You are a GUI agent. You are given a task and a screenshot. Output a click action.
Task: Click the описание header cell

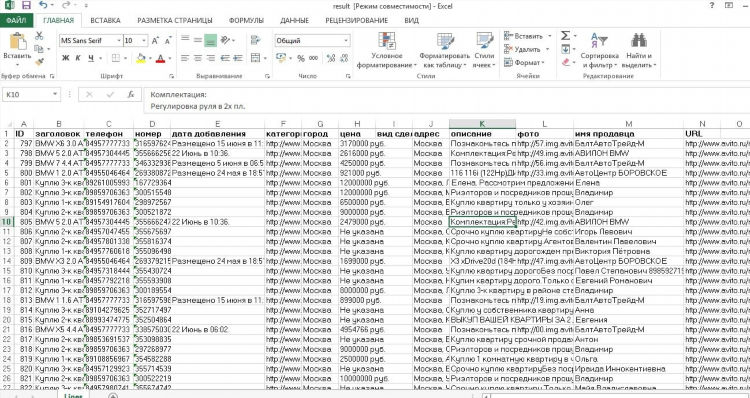[482, 134]
